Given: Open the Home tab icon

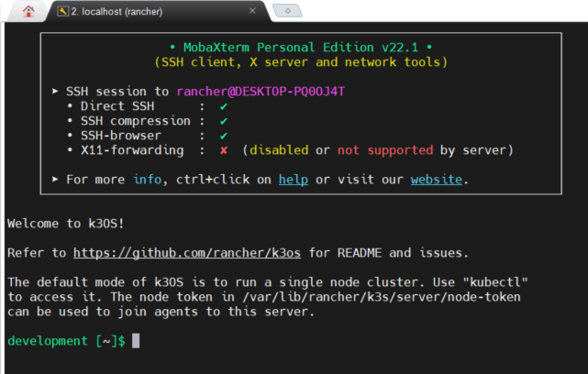Looking at the screenshot, I should click(28, 12).
